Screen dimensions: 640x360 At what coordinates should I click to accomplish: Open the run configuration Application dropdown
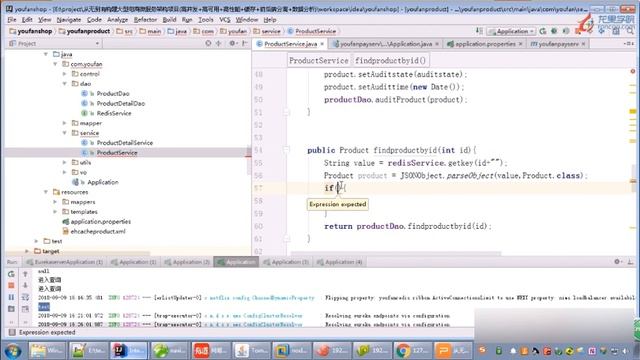511,31
